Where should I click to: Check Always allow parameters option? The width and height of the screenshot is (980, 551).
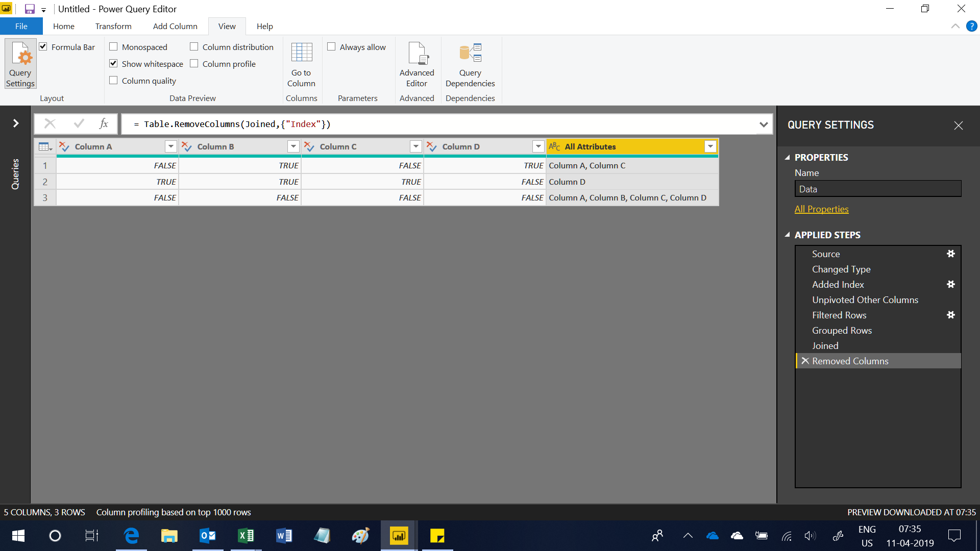point(331,47)
